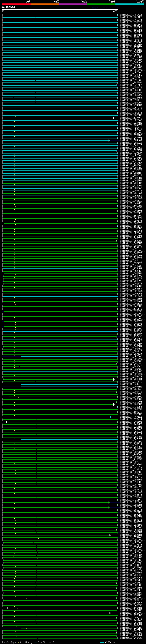Click the UniRef100_C0SAK8 label
Viewport: 146px width, 644px height.
[x=131, y=472]
